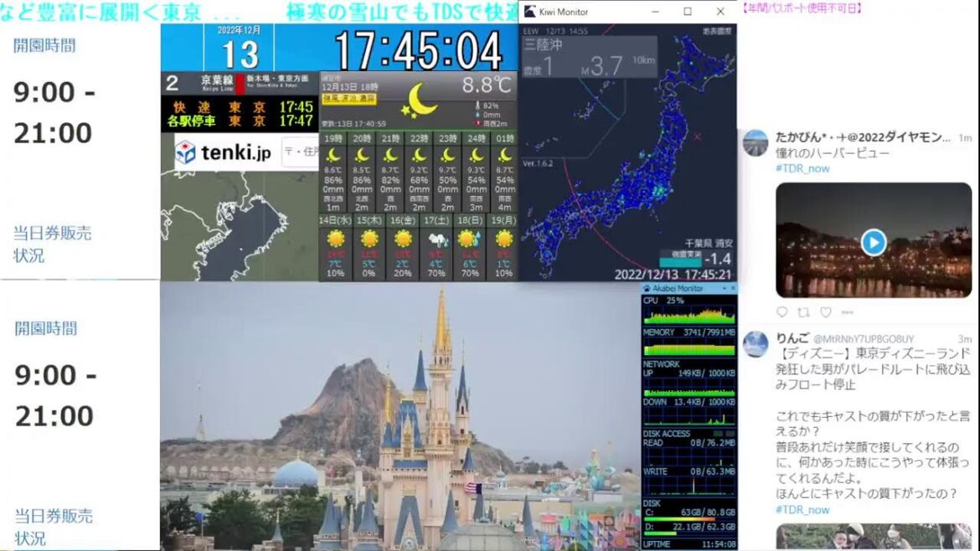980x551 pixels.
Task: Toggle the 地表震度 display in Kiwi Monitor
Action: (716, 31)
